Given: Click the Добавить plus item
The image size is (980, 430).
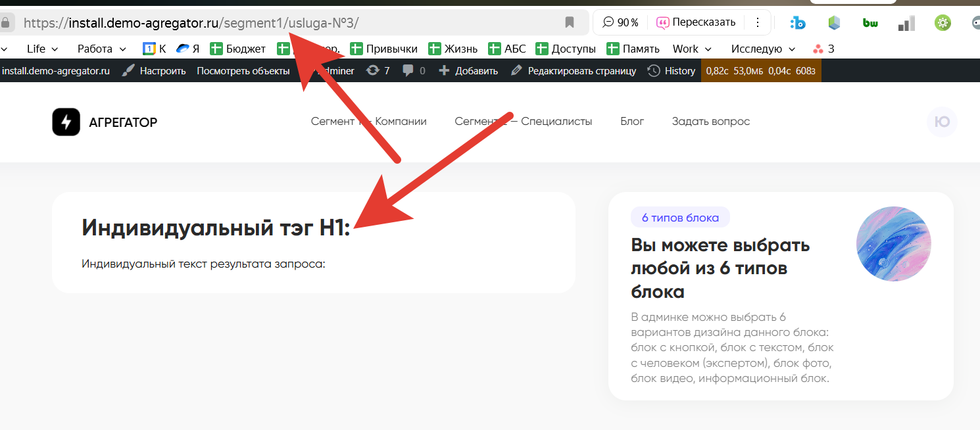Looking at the screenshot, I should [468, 71].
